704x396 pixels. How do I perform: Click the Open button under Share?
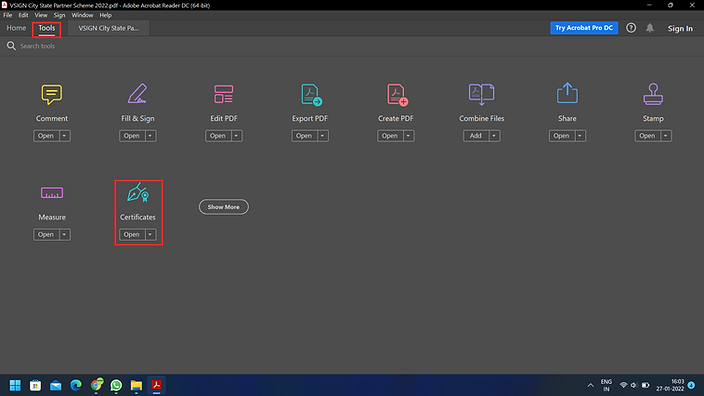[562, 136]
